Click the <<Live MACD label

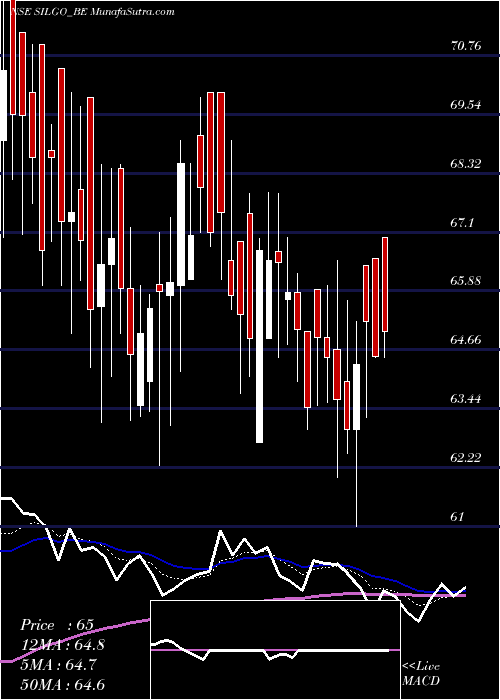[x=421, y=674]
